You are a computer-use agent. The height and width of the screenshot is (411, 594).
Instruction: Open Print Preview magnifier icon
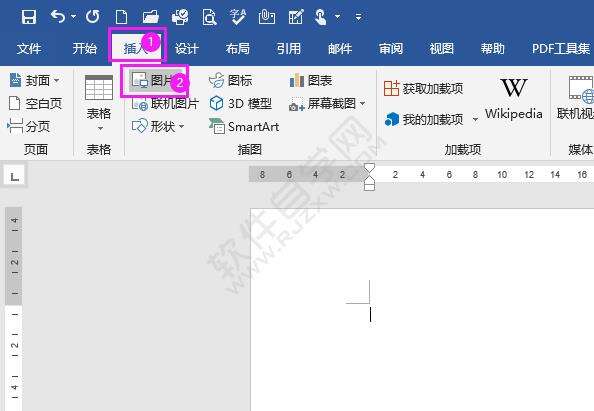[x=209, y=17]
